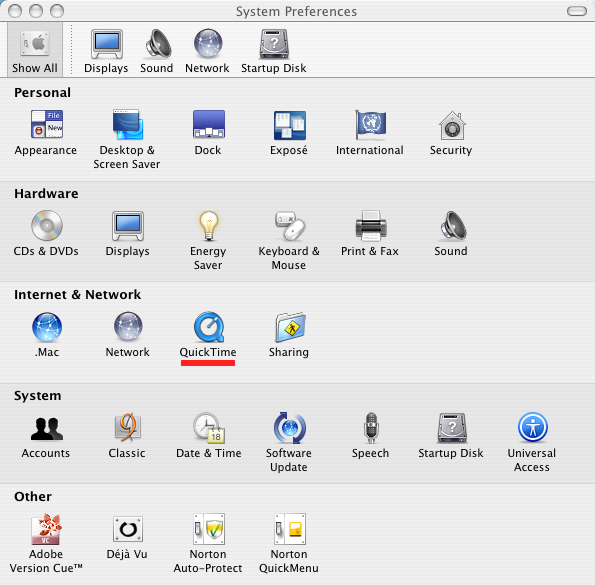The image size is (595, 585).
Task: Open the Print & Fax preference pane
Action: point(370,234)
